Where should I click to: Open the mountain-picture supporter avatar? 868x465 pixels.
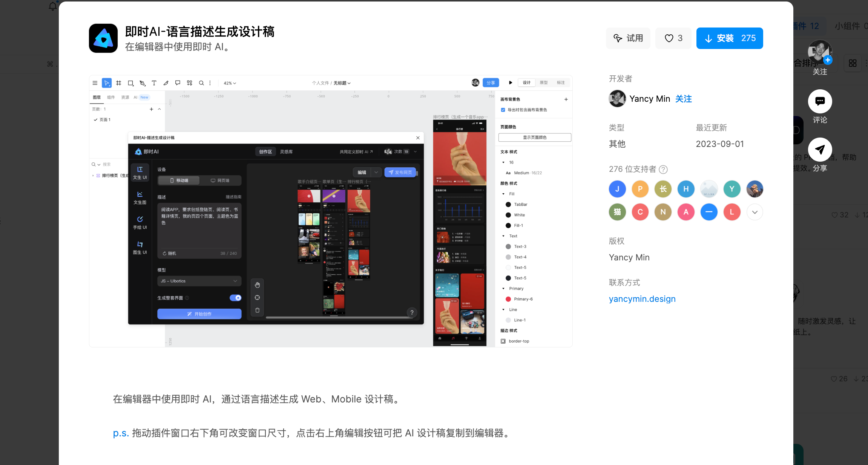[709, 189]
